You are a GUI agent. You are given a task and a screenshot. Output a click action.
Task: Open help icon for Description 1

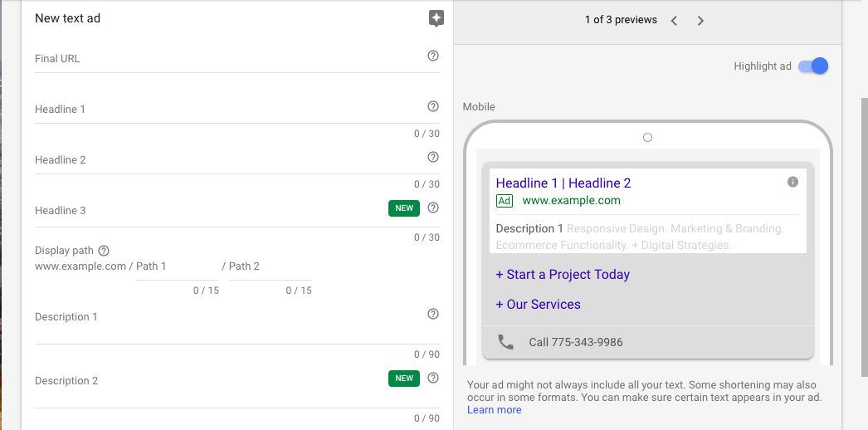433,314
